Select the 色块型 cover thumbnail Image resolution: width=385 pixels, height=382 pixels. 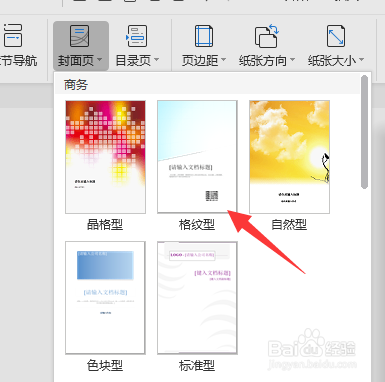105,298
